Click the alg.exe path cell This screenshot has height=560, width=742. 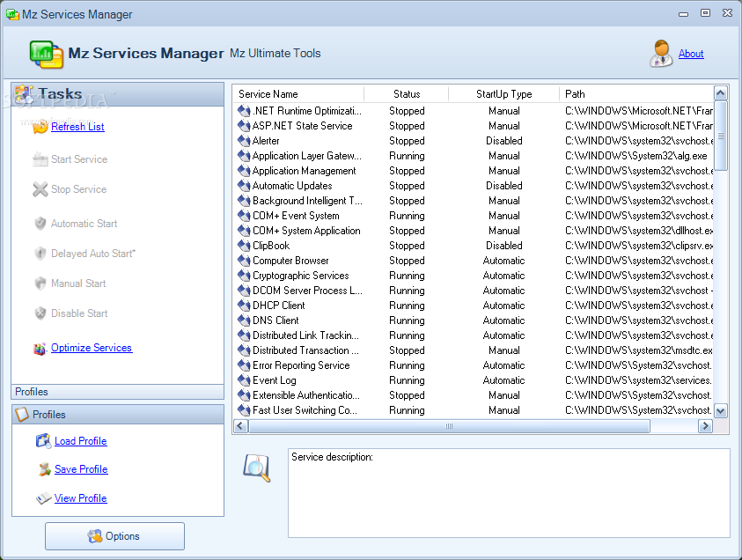636,156
